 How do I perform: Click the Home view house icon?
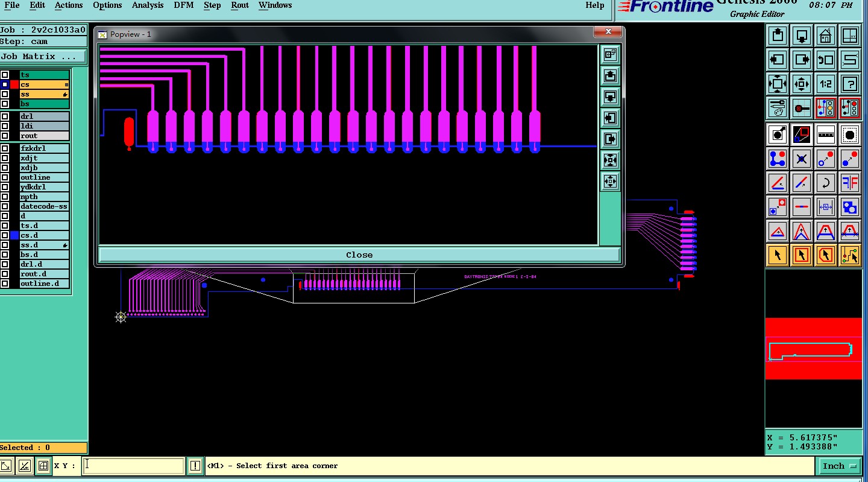tap(826, 36)
